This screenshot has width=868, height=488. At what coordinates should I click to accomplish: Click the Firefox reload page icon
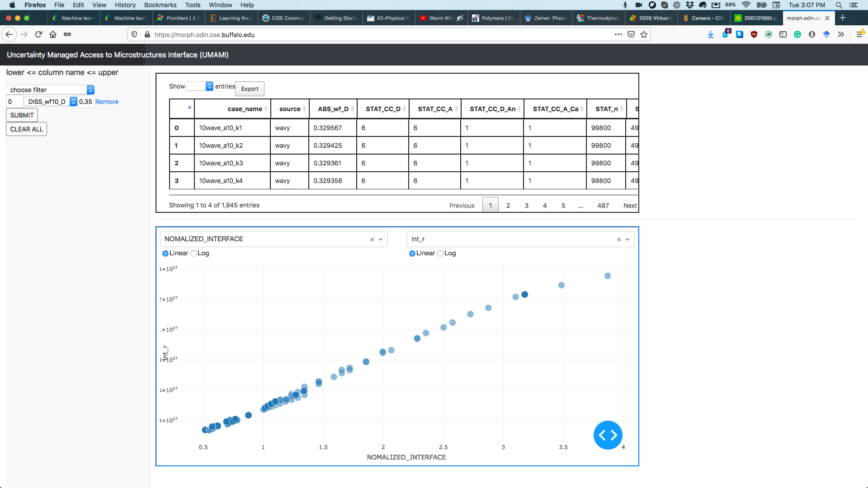[x=38, y=34]
